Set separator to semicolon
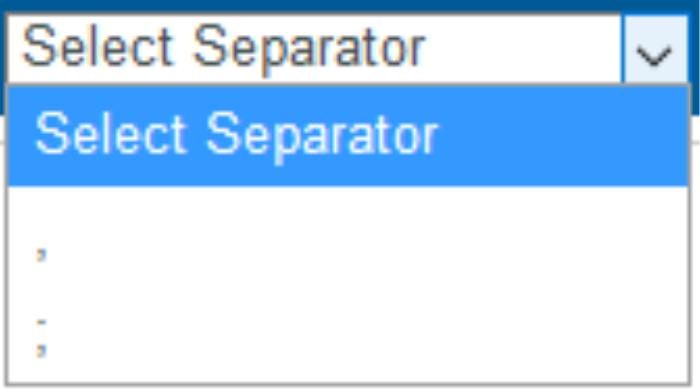Screen dimensions: 700x391 [x=348, y=335]
